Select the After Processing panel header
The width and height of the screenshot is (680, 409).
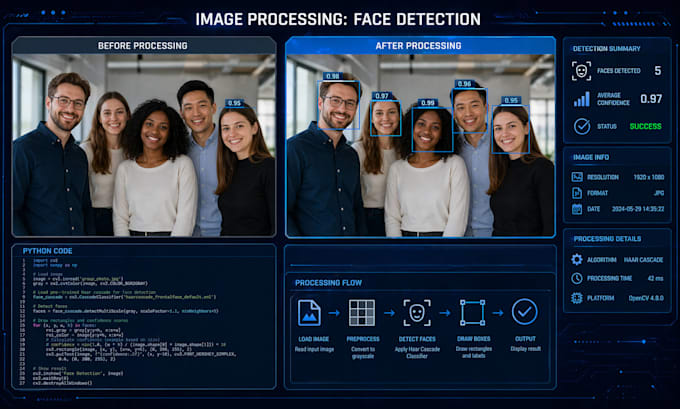coord(420,46)
